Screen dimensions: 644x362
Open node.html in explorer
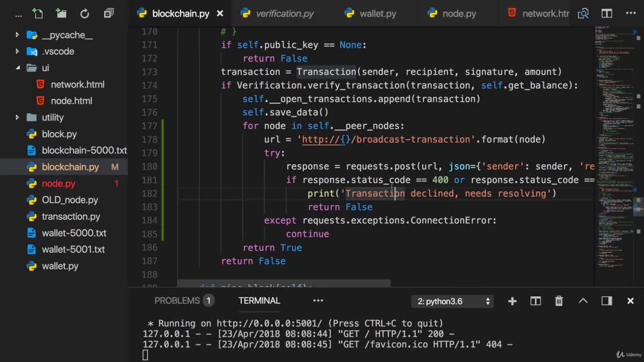coord(71,101)
